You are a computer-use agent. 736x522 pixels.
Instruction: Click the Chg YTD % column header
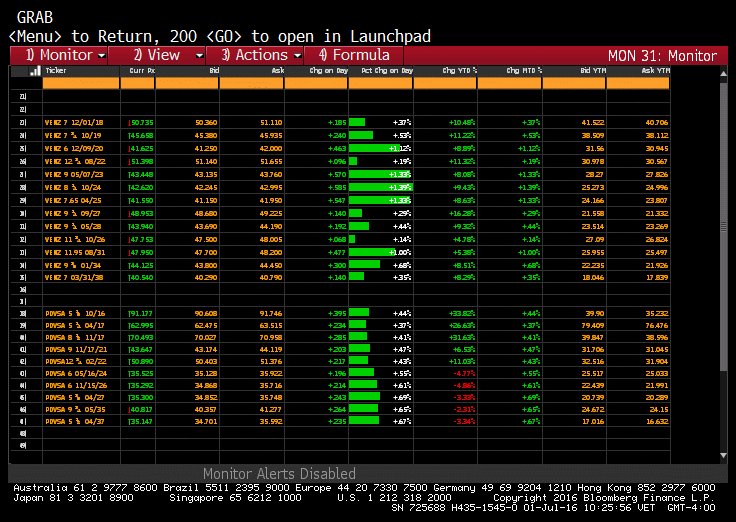[460, 70]
